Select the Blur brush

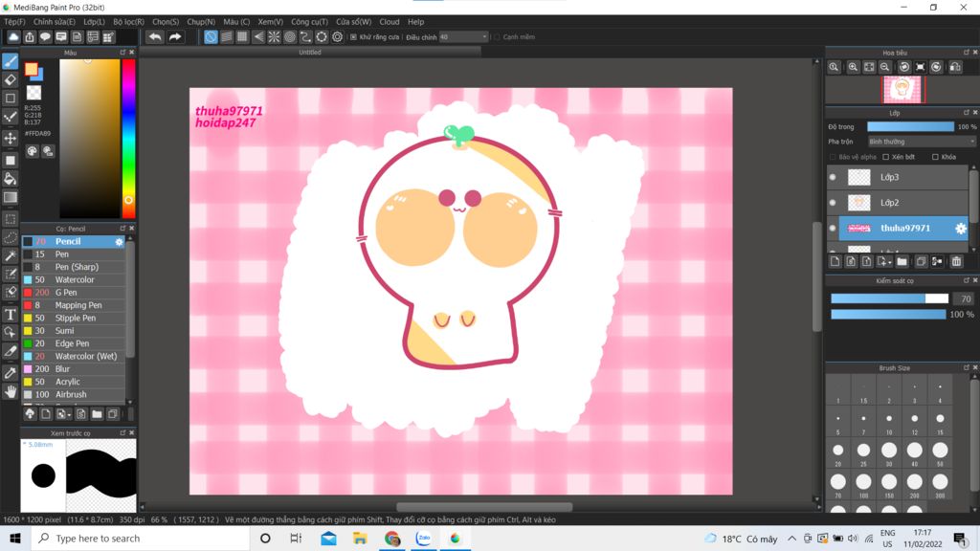[75, 369]
